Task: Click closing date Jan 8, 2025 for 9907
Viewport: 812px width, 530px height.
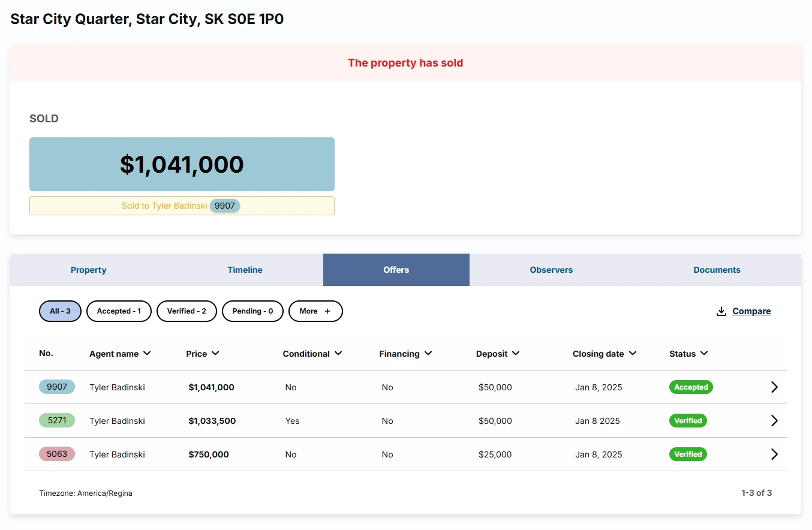Action: (x=599, y=387)
